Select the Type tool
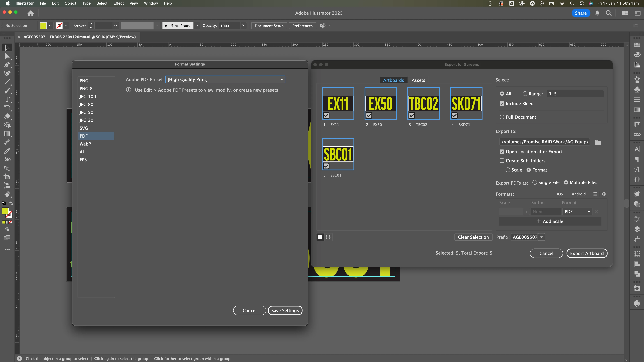 7,99
